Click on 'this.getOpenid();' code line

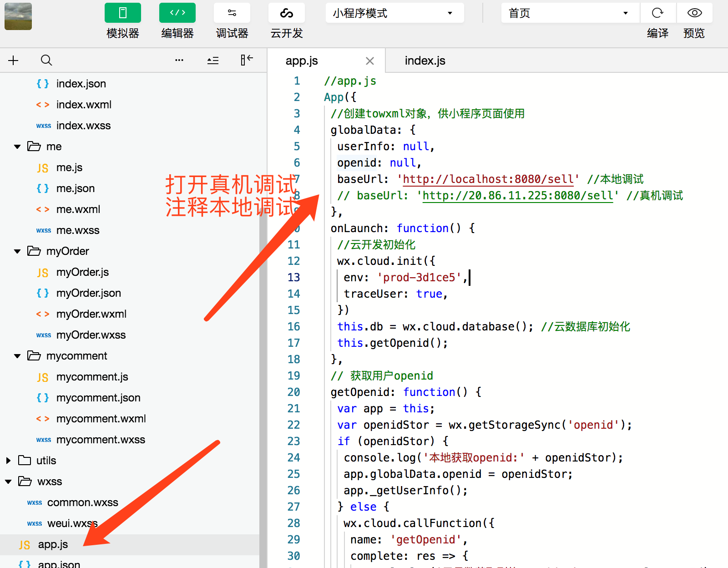(393, 343)
